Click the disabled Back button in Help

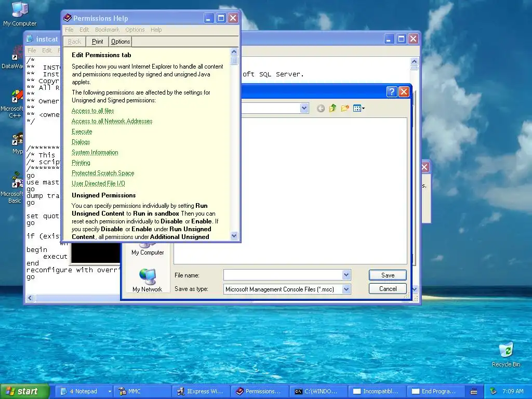point(74,42)
